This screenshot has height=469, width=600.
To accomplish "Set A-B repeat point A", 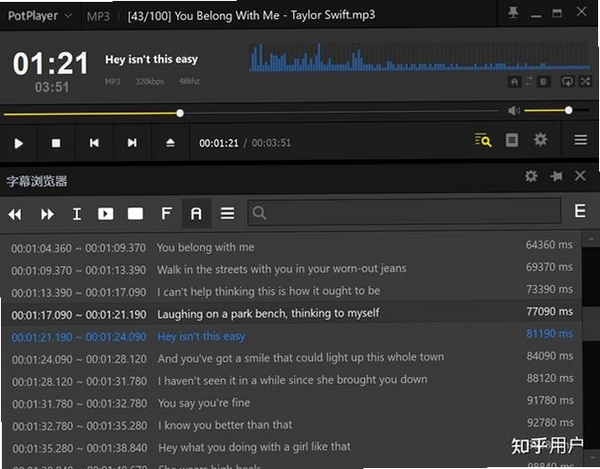I will click(515, 81).
